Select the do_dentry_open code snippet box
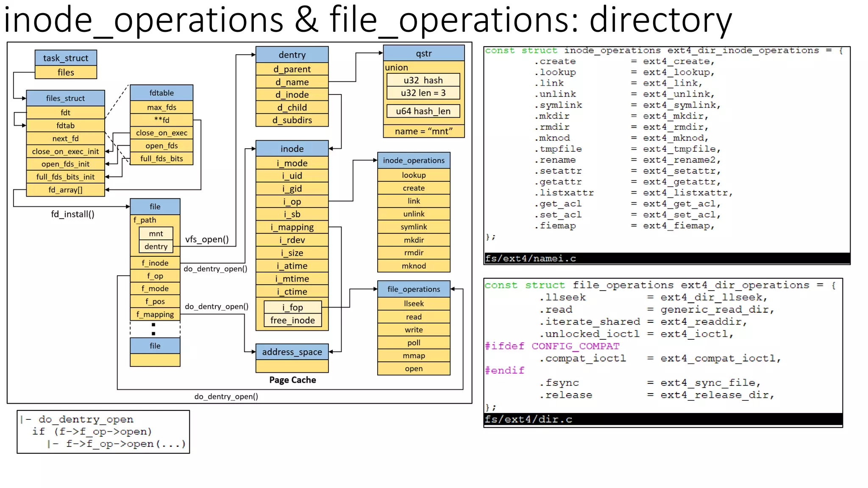 pos(103,432)
